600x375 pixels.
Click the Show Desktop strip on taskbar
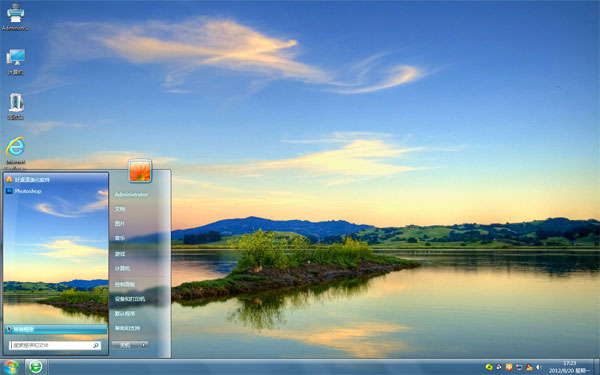(597, 367)
